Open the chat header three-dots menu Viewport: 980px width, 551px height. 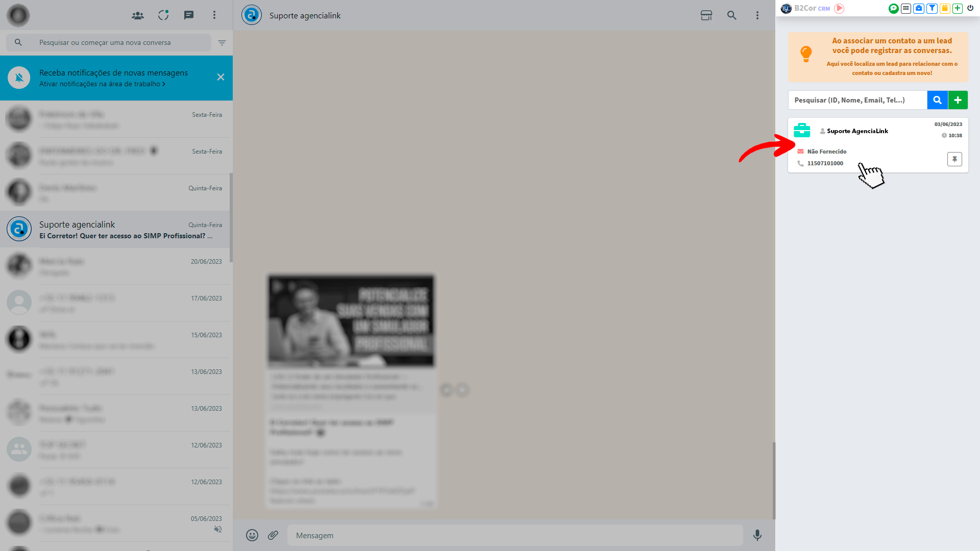pyautogui.click(x=757, y=15)
